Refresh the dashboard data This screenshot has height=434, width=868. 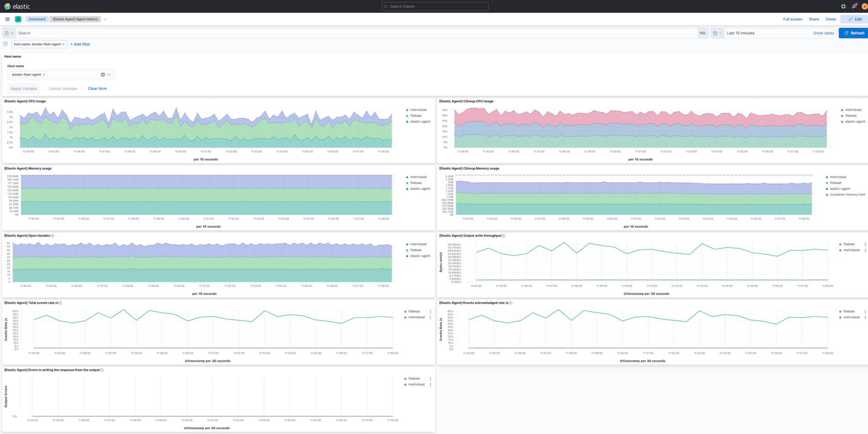[x=854, y=33]
